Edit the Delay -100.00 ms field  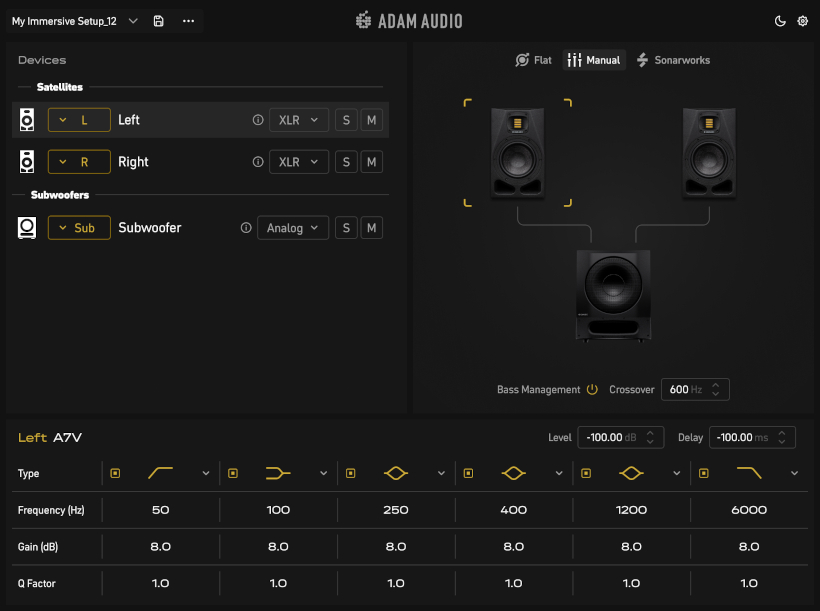tap(752, 437)
